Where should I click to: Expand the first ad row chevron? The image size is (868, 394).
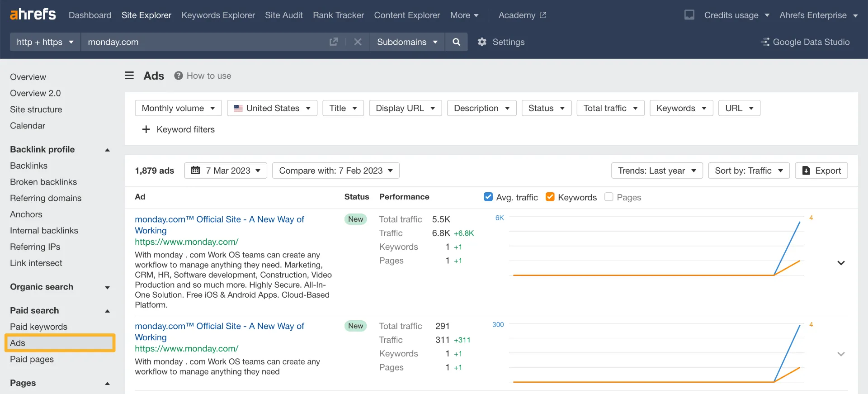pos(841,263)
